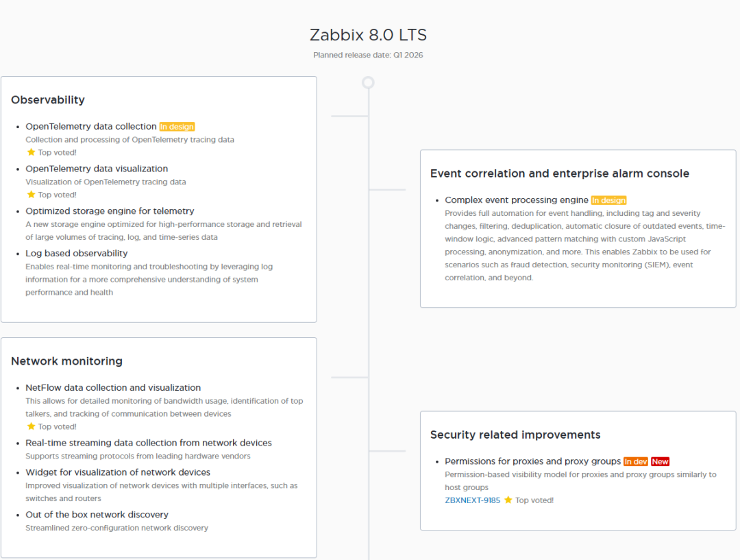Click star icon under NetFlow data collection
This screenshot has height=560, width=740.
31,426
